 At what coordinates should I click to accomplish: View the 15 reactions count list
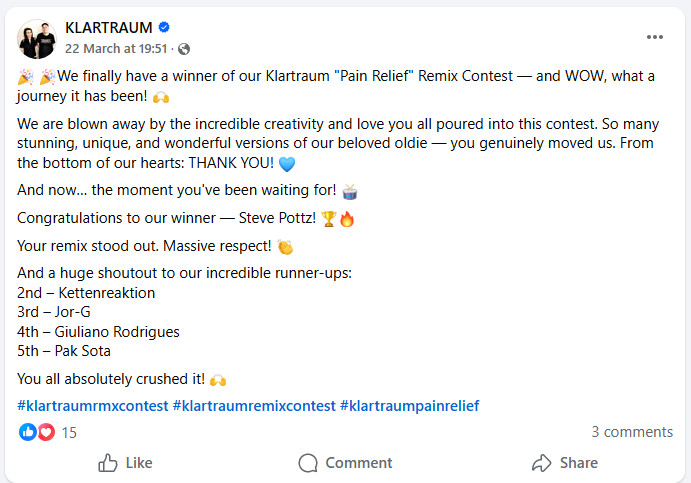pos(69,433)
